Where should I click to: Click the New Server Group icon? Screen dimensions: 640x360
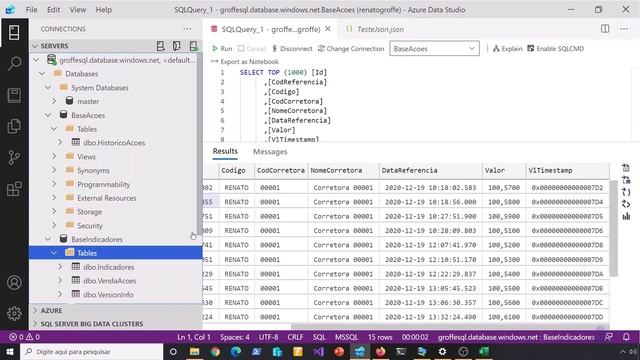(x=176, y=46)
